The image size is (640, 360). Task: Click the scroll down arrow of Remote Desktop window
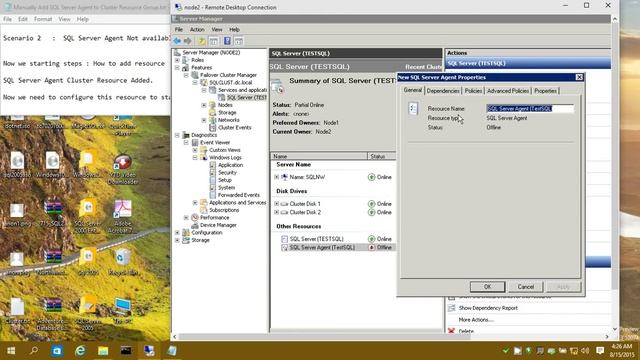[615, 329]
